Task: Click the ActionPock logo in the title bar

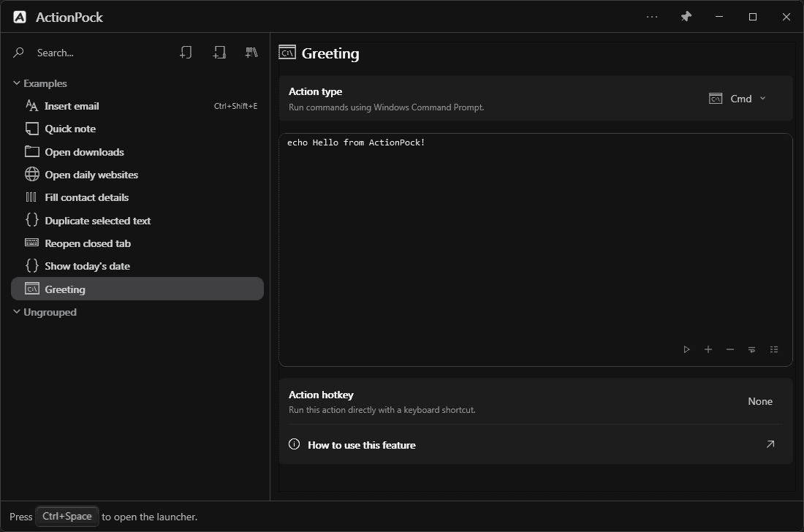Action: (x=20, y=17)
